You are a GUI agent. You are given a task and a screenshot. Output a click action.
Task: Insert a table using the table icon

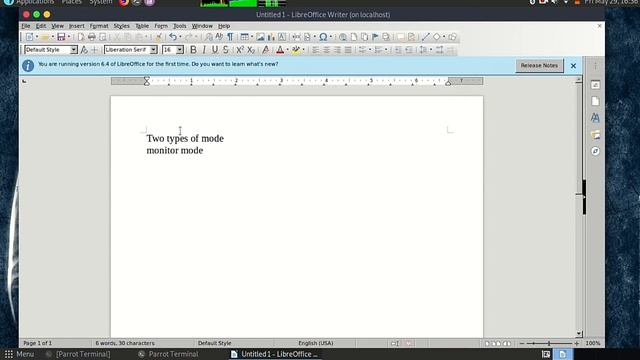tap(244, 37)
